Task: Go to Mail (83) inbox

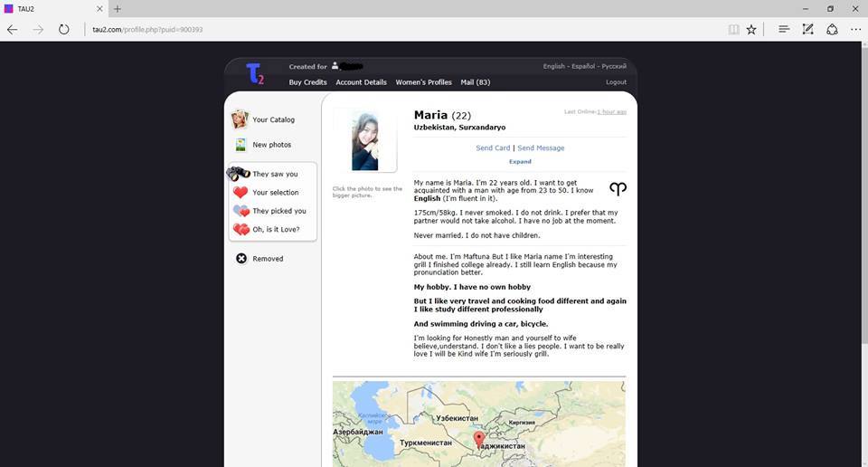Action: 475,82
